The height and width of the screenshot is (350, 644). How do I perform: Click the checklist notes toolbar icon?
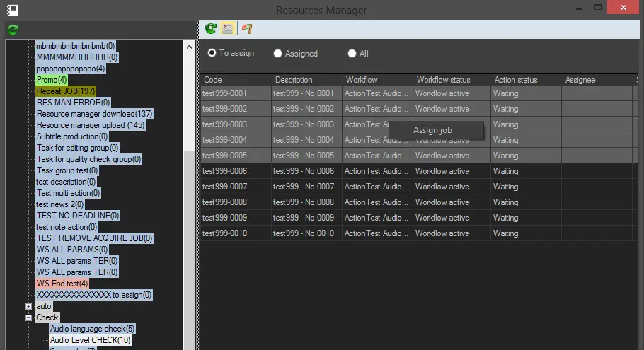pyautogui.click(x=227, y=29)
